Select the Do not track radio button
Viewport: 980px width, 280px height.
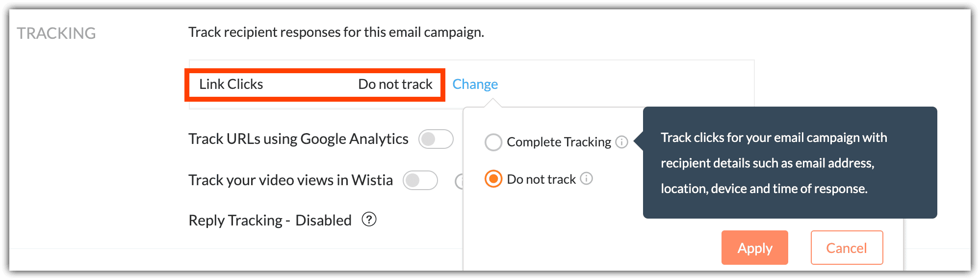pyautogui.click(x=493, y=179)
